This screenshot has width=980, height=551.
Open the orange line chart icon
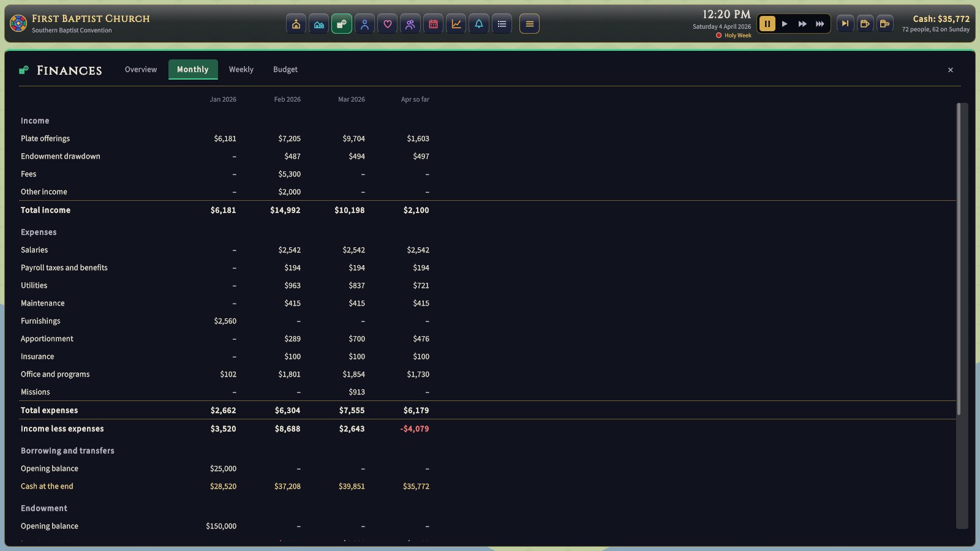click(456, 24)
